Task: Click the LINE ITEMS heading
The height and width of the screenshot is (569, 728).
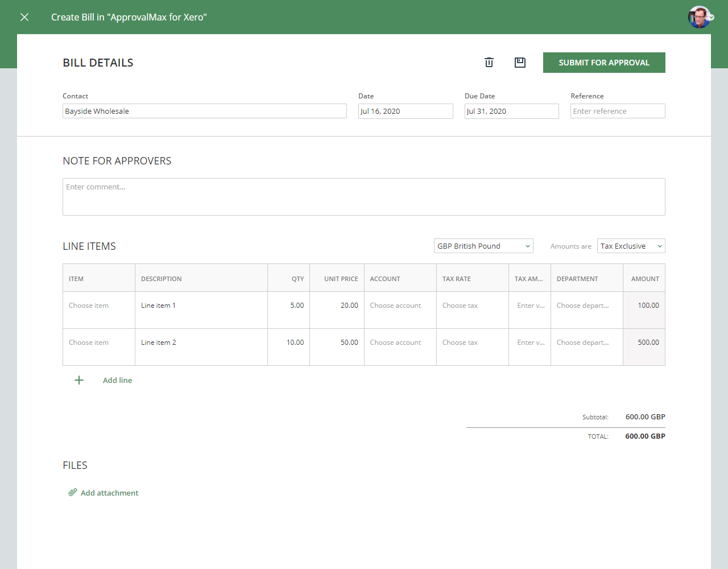Action: click(x=89, y=246)
